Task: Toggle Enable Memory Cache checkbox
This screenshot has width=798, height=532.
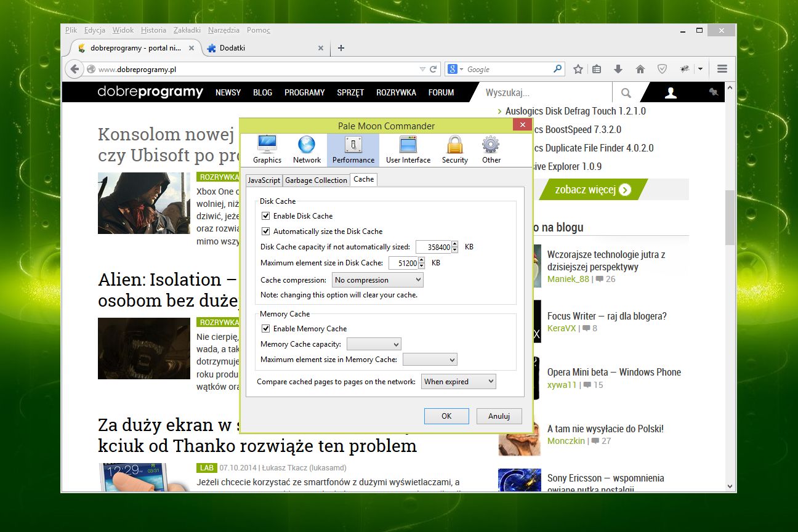Action: 266,329
